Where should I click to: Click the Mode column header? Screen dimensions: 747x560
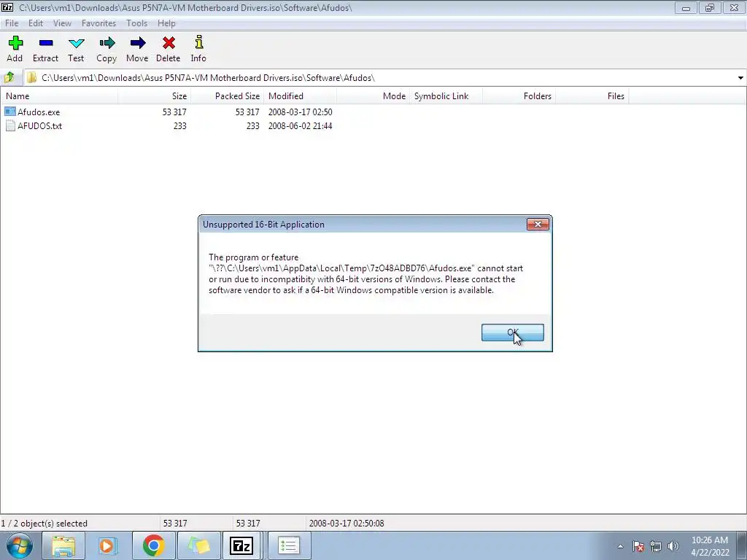tap(373, 96)
